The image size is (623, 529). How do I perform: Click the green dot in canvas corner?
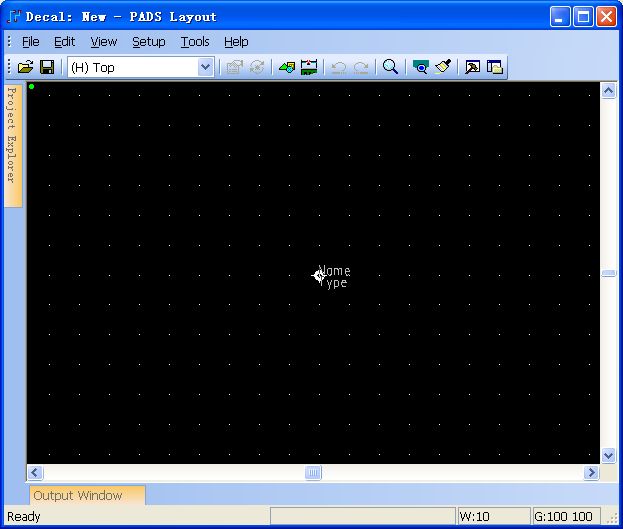(x=31, y=86)
